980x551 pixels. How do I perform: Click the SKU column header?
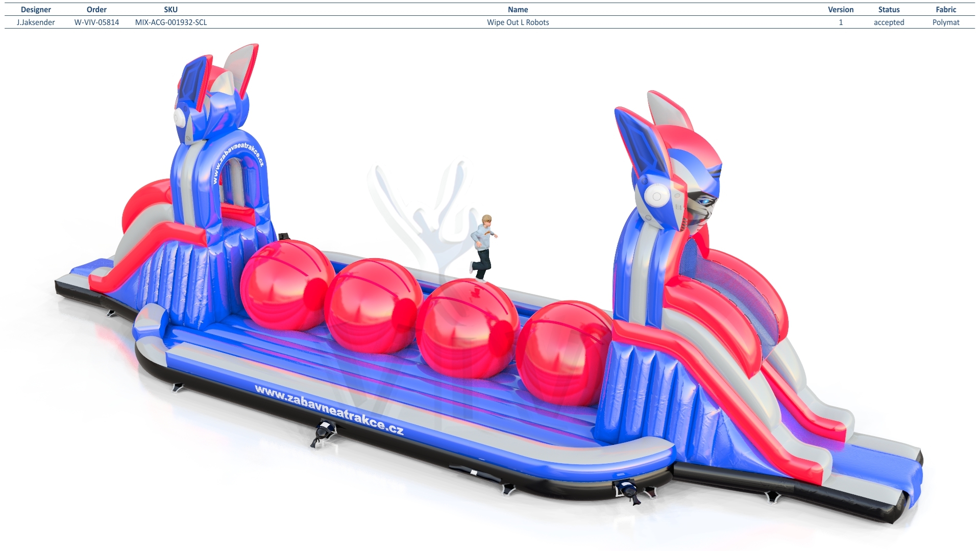(171, 10)
